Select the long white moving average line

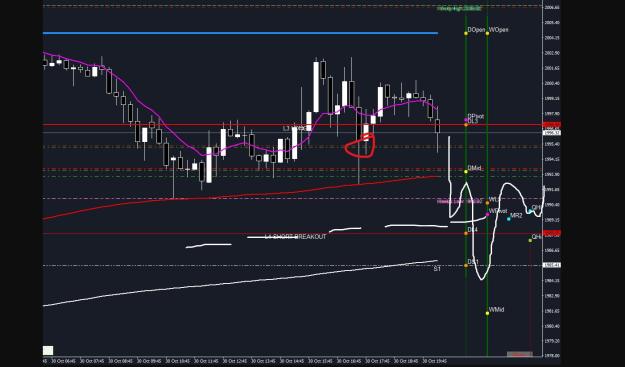[240, 283]
